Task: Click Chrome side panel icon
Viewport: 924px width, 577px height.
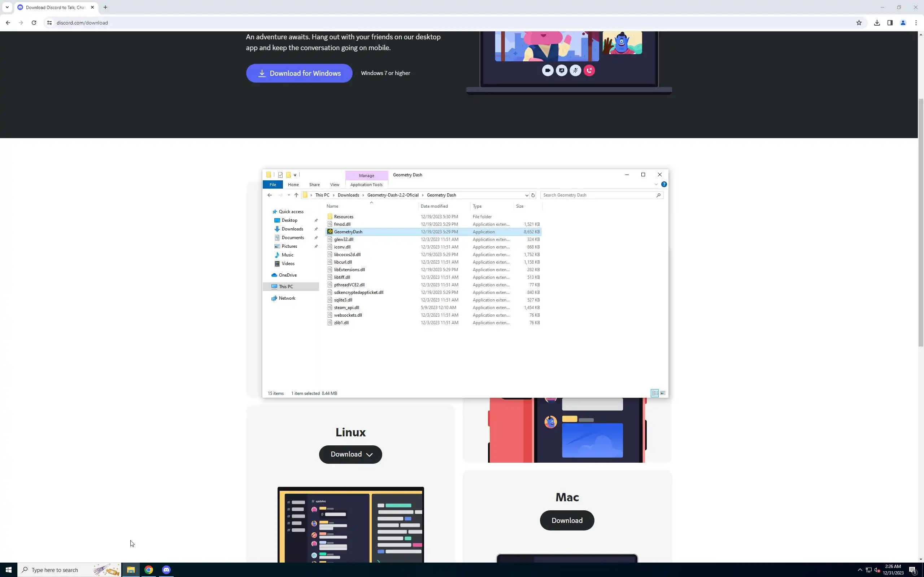Action: (890, 23)
